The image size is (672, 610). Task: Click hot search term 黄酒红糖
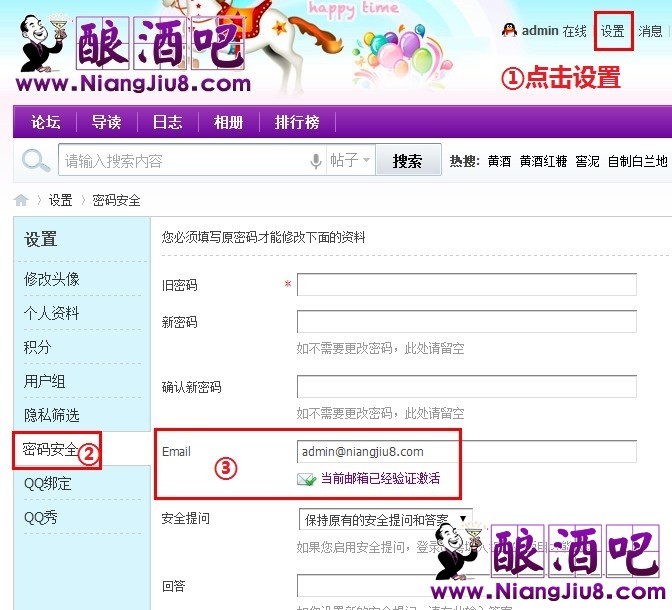(543, 161)
